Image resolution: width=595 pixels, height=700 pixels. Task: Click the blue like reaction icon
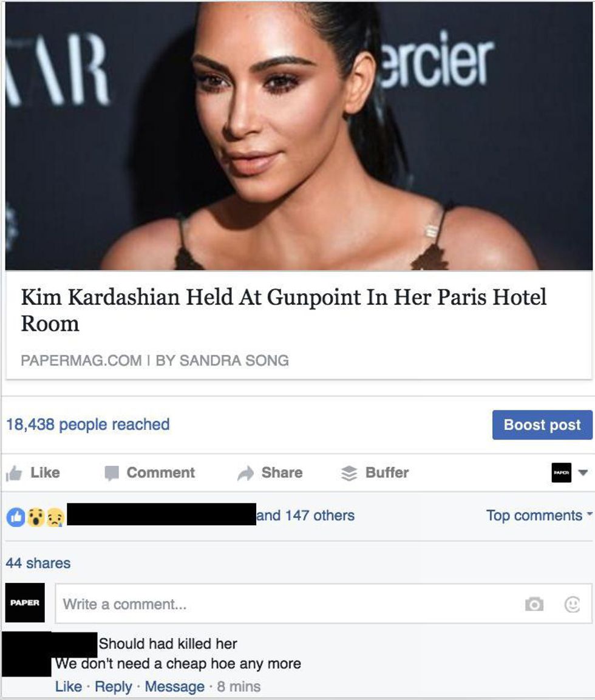click(x=16, y=517)
